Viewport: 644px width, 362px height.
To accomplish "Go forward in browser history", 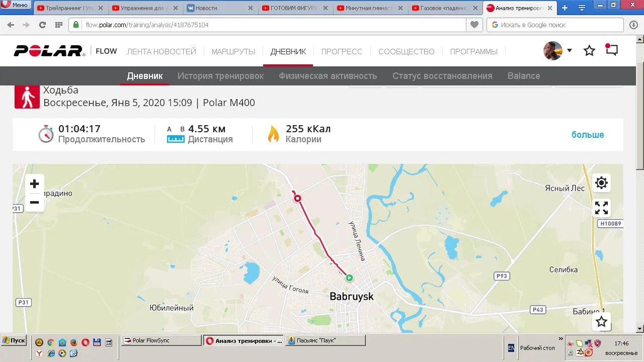I will pos(26,25).
